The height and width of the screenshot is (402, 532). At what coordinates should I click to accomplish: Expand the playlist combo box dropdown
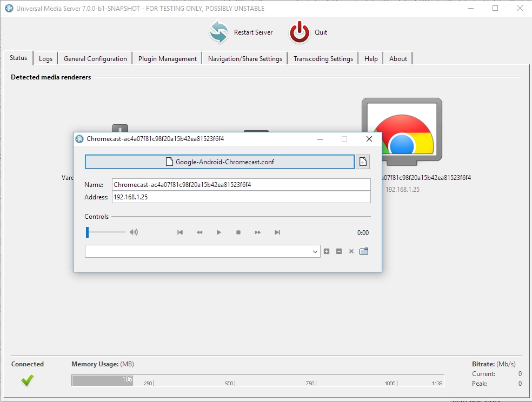[315, 251]
